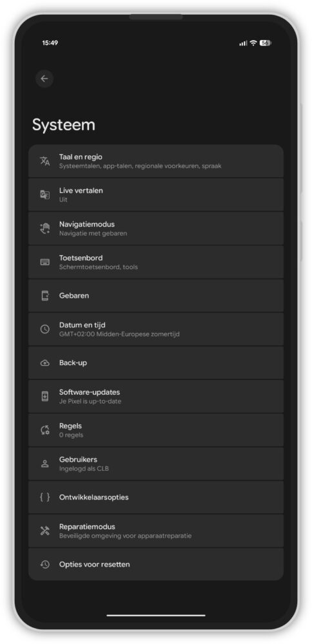Select Navigatiemodus entry
The image size is (312, 644).
pos(156,229)
